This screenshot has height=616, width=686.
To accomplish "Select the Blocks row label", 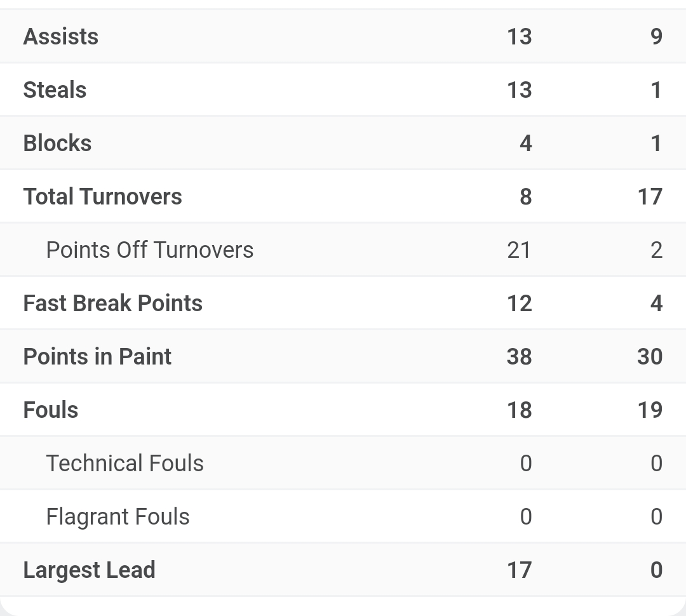I will 57,143.
